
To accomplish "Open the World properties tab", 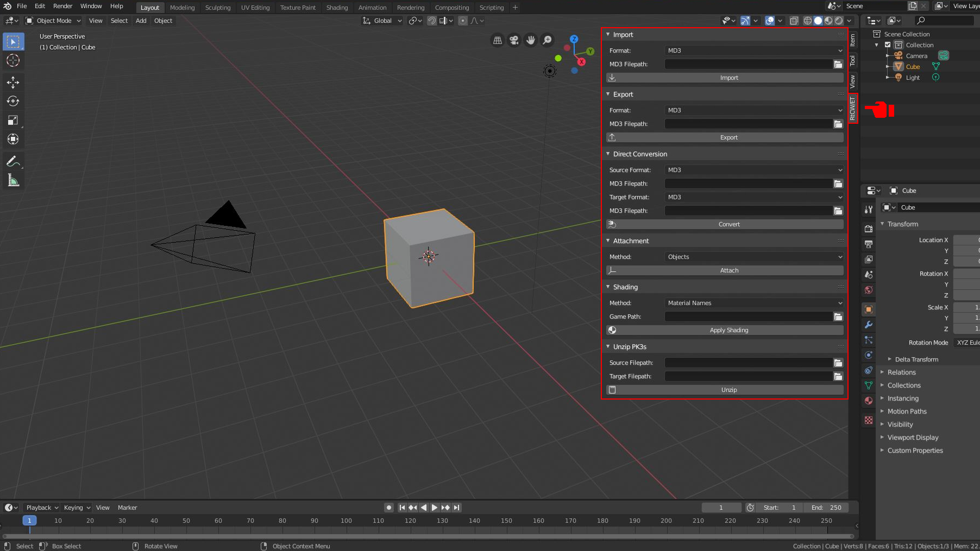I will tap(869, 290).
